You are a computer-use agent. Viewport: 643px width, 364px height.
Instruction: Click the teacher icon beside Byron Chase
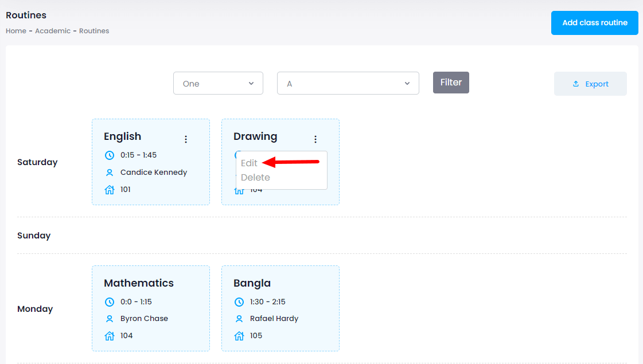110,319
